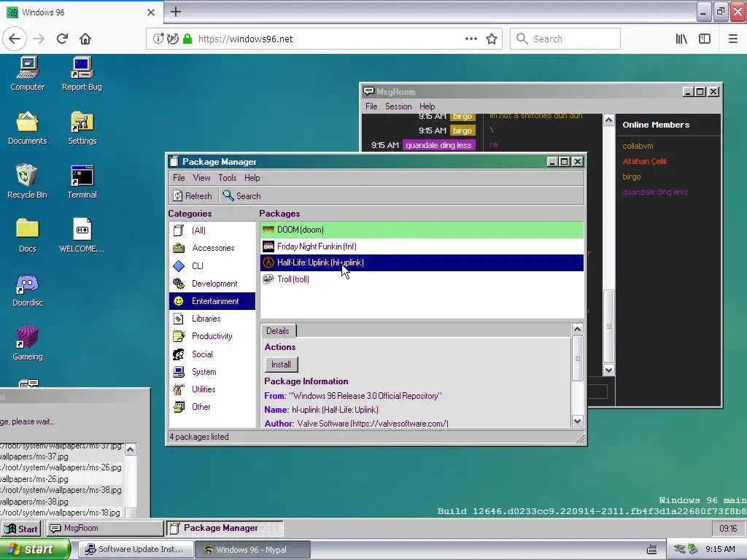Reload the browser page

point(63,39)
